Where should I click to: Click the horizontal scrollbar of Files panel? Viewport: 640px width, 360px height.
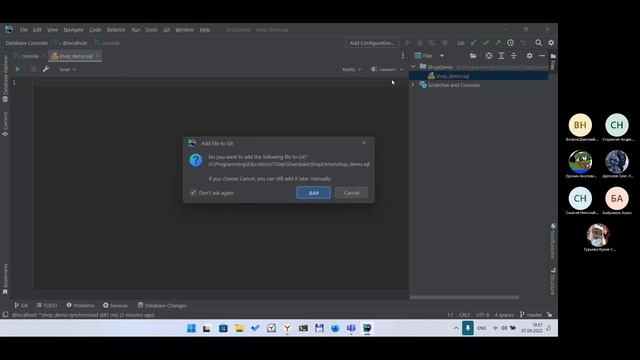coord(464,298)
